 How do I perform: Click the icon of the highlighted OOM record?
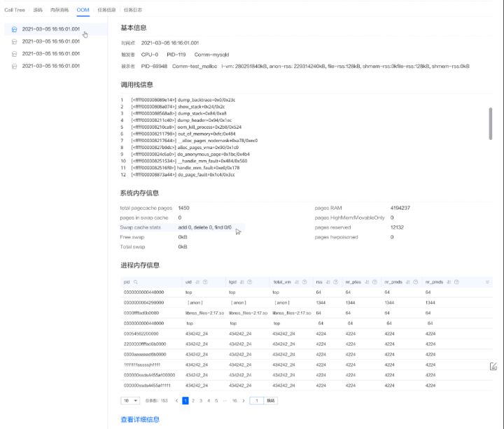coord(14,29)
